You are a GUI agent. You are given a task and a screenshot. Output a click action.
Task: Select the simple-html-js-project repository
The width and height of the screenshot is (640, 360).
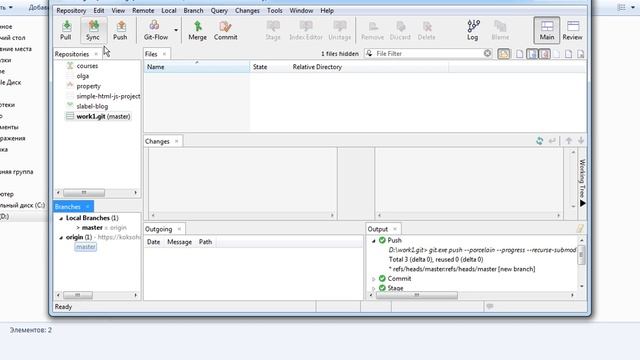pos(108,96)
